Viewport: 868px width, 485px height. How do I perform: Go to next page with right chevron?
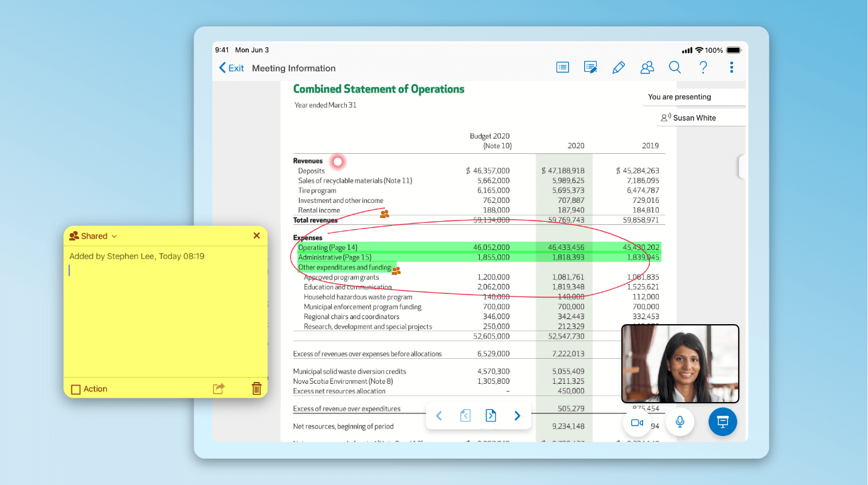pyautogui.click(x=517, y=416)
